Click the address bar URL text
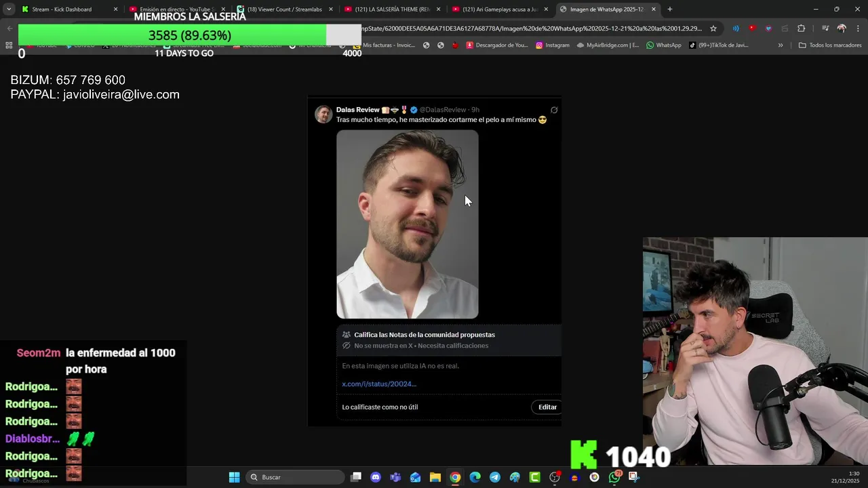Screen dimensions: 868x488 click(x=532, y=28)
